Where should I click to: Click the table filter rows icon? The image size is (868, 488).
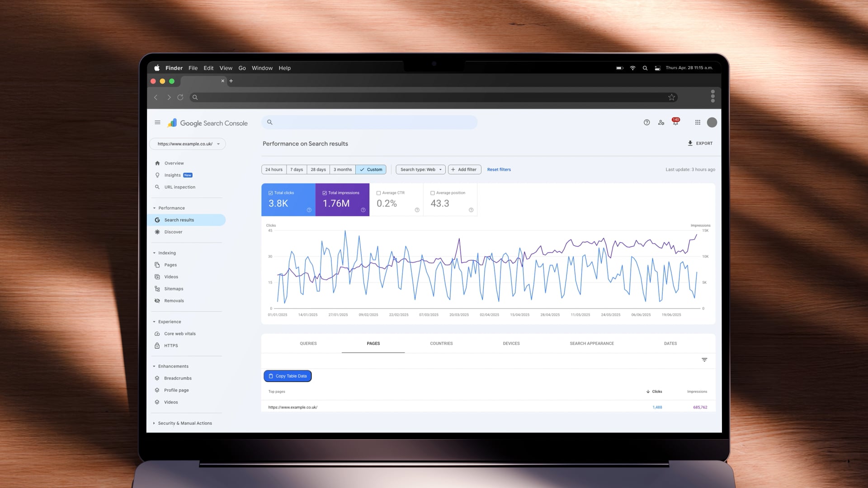coord(704,360)
